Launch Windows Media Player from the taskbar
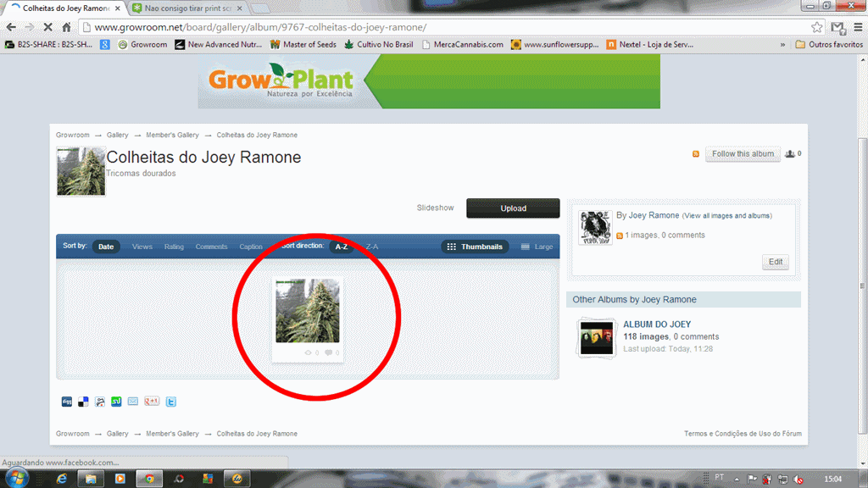Image resolution: width=868 pixels, height=488 pixels. point(120,479)
